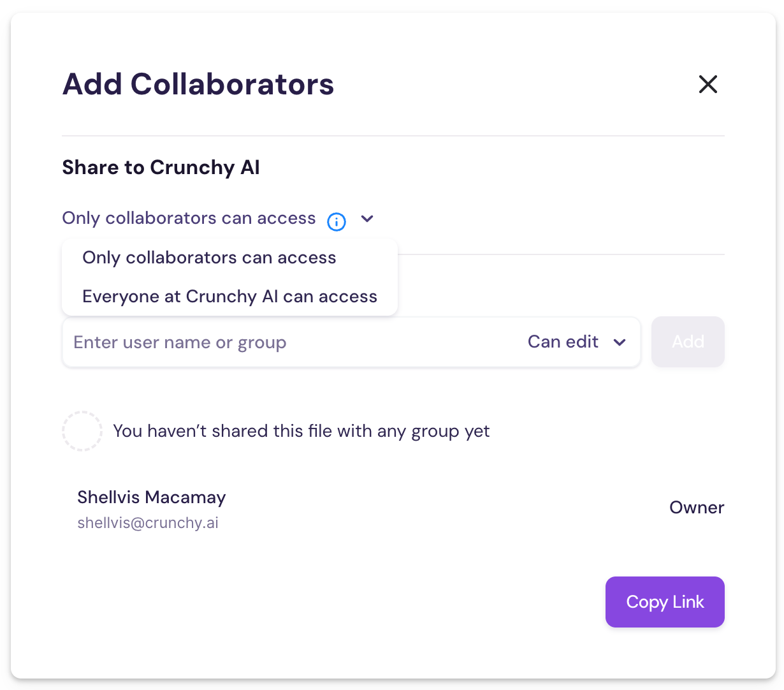Viewport: 784px width, 690px height.
Task: Click the separator line below access setting
Action: tap(561, 254)
